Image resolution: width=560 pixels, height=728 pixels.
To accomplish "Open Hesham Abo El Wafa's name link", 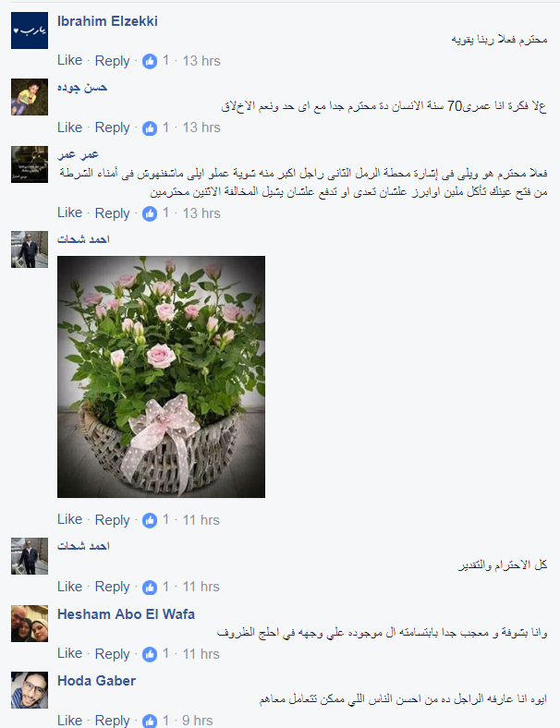I will (126, 614).
